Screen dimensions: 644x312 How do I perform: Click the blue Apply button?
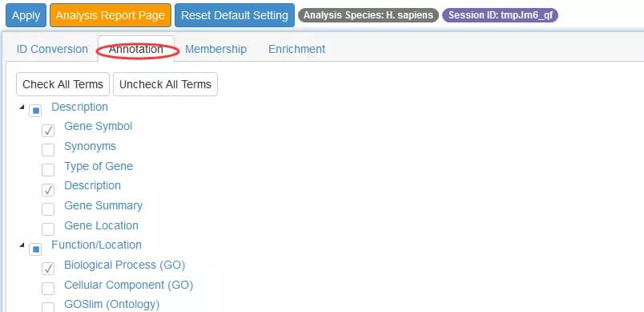[26, 15]
